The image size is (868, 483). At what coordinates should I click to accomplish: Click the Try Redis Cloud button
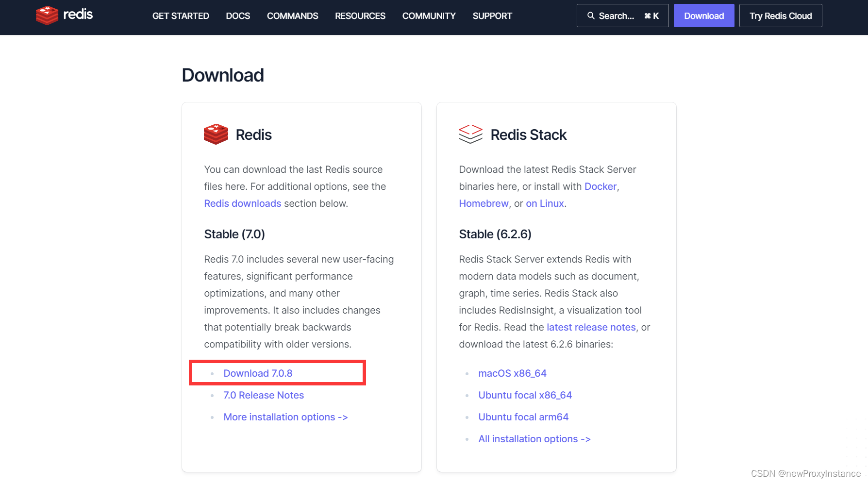pos(780,15)
